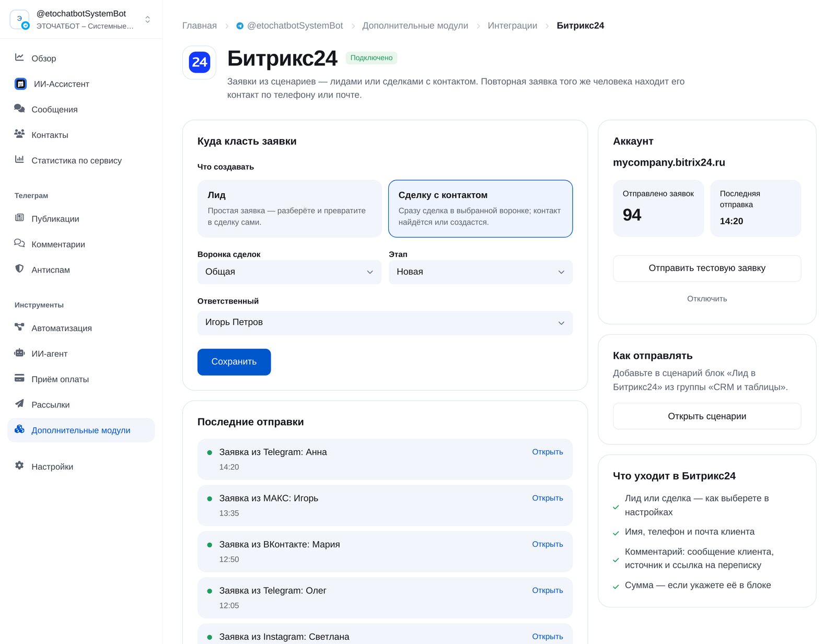This screenshot has height=644, width=836.
Task: Open the Воронка сделок dropdown
Action: click(x=289, y=272)
